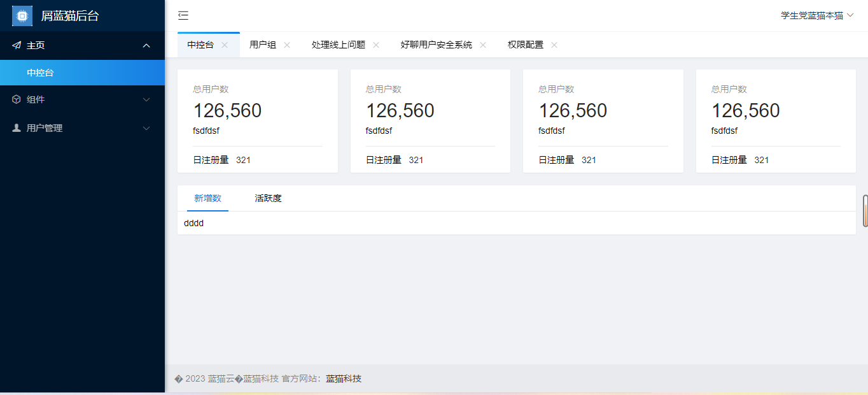This screenshot has height=395, width=868.
Task: Close the 权限配置 tab
Action: [554, 45]
